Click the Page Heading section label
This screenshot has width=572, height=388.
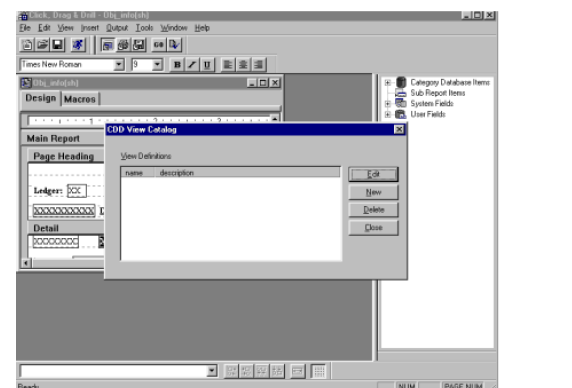tap(63, 156)
